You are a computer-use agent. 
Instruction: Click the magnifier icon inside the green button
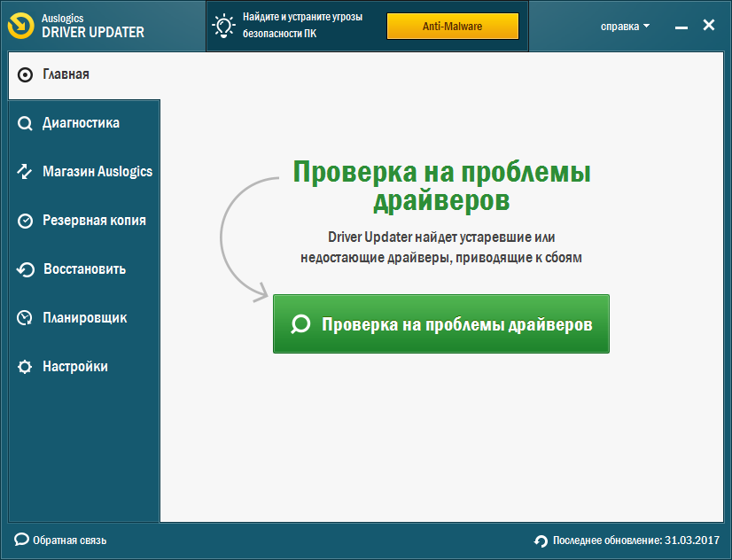click(x=301, y=324)
